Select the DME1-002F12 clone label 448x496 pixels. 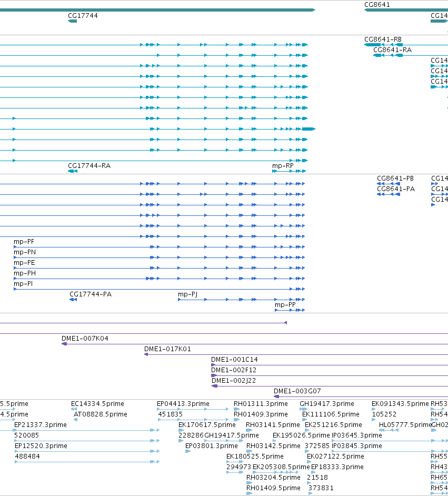point(234,370)
